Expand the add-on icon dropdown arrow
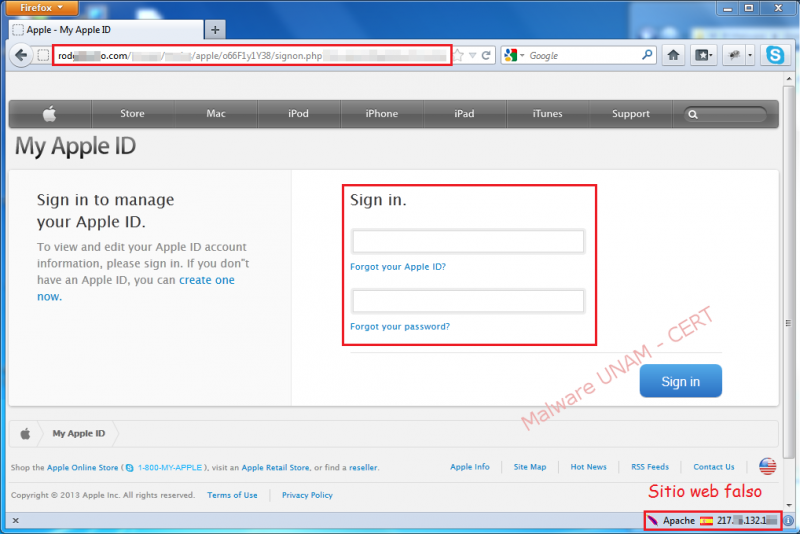800x534 pixels. (x=750, y=55)
